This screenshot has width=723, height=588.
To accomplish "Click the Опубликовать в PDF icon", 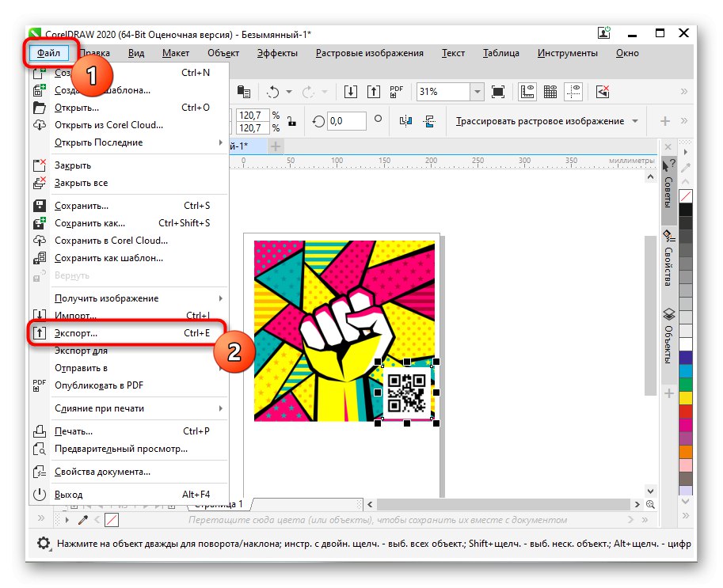I will 40,385.
